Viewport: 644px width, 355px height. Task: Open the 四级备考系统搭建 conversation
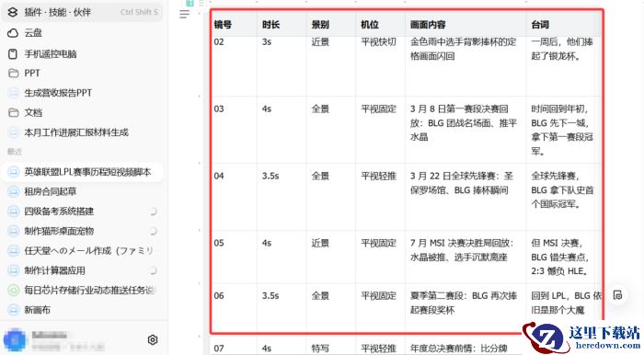pyautogui.click(x=82, y=211)
